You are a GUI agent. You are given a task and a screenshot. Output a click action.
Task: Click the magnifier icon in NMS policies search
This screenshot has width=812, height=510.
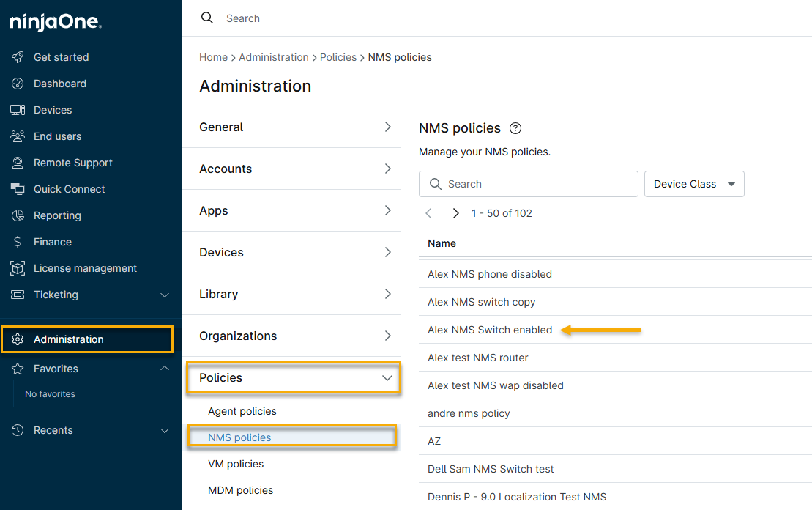[x=436, y=184]
